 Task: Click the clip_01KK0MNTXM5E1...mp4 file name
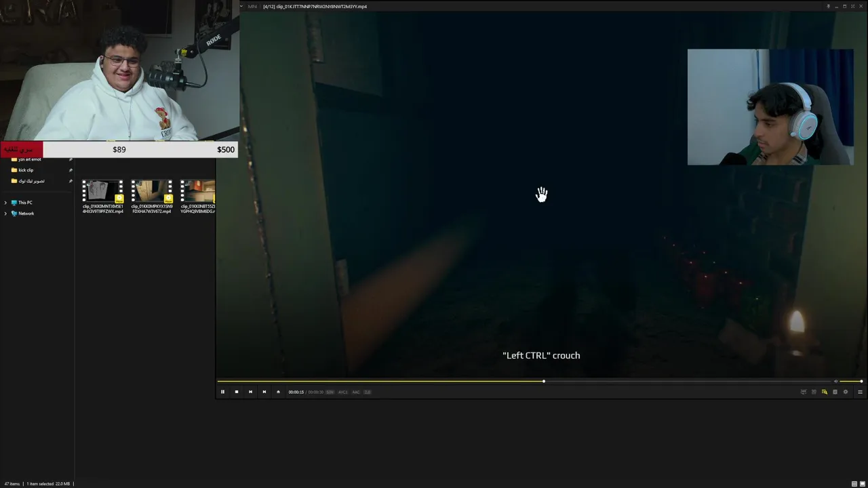pos(103,209)
